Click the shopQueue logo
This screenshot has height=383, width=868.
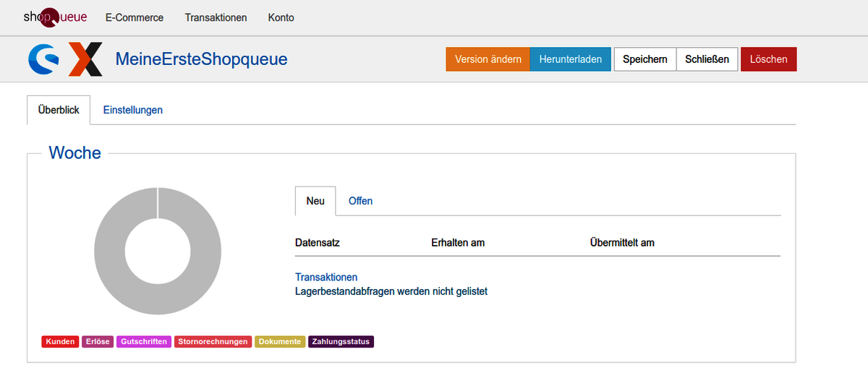(x=55, y=17)
